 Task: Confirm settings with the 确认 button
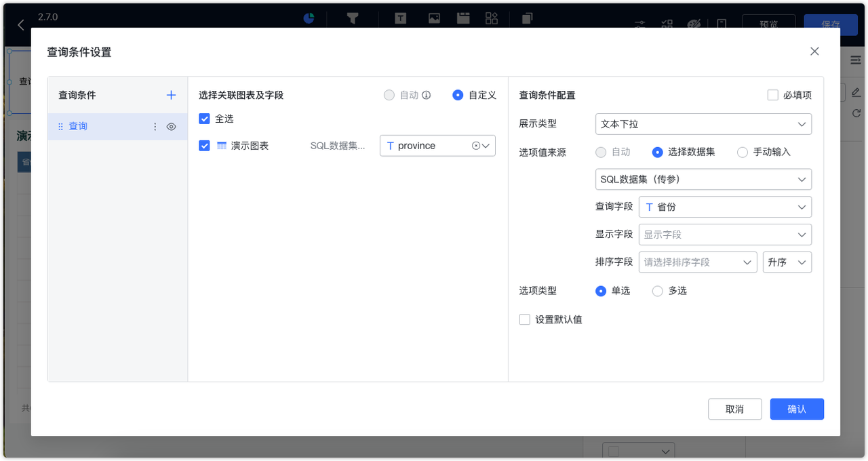click(797, 409)
